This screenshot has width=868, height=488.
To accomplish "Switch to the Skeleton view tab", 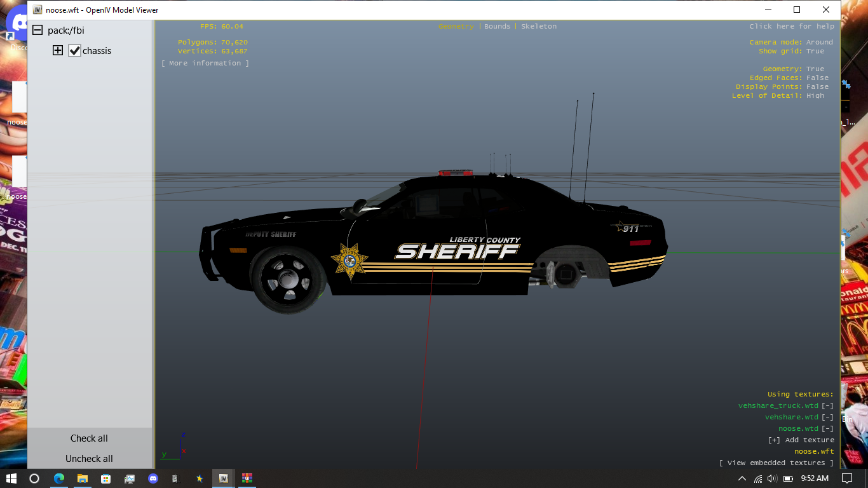I will pos(538,26).
